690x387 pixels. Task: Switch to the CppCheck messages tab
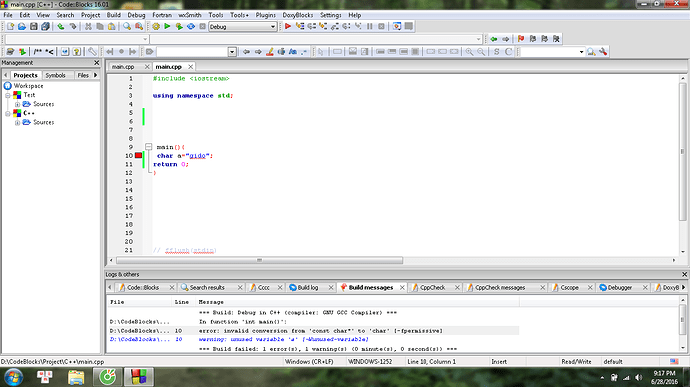pyautogui.click(x=500, y=287)
